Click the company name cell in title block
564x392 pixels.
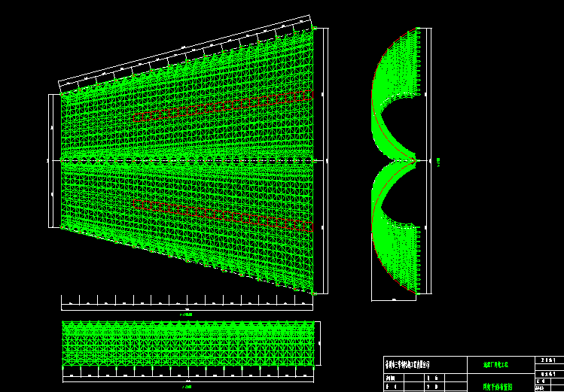412,364
